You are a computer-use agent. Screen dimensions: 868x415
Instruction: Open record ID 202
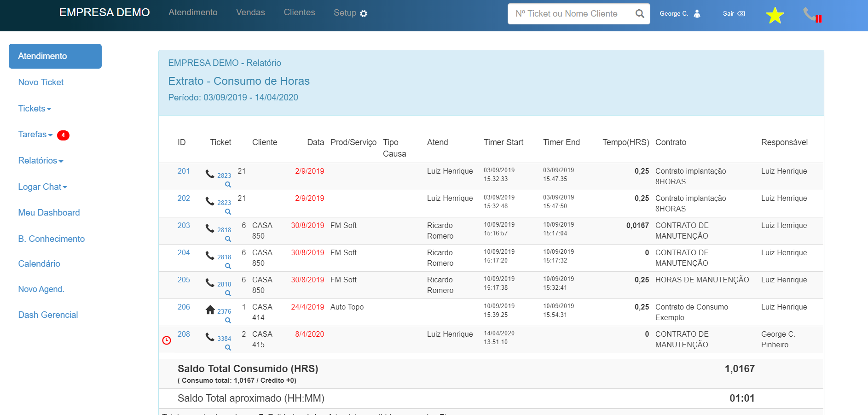pos(184,198)
